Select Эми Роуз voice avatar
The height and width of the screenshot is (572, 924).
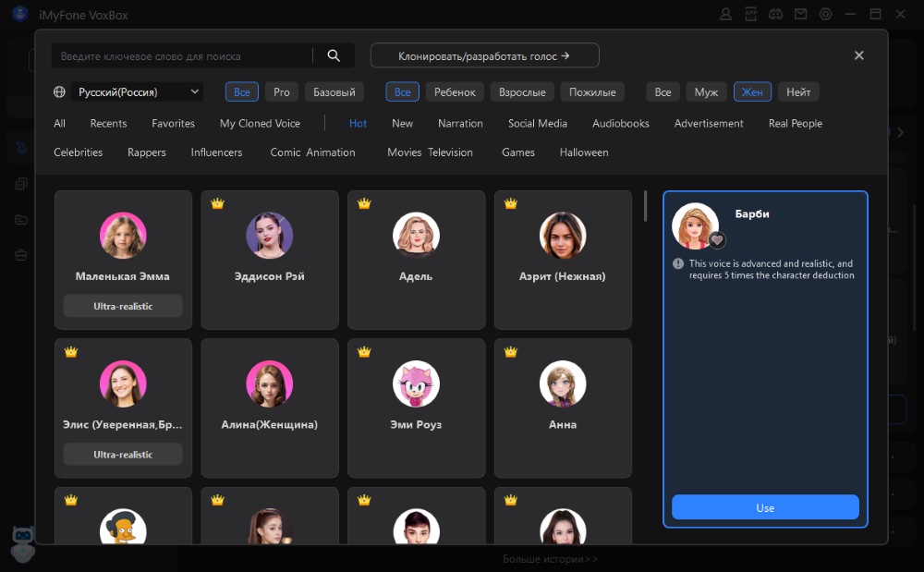pyautogui.click(x=416, y=384)
